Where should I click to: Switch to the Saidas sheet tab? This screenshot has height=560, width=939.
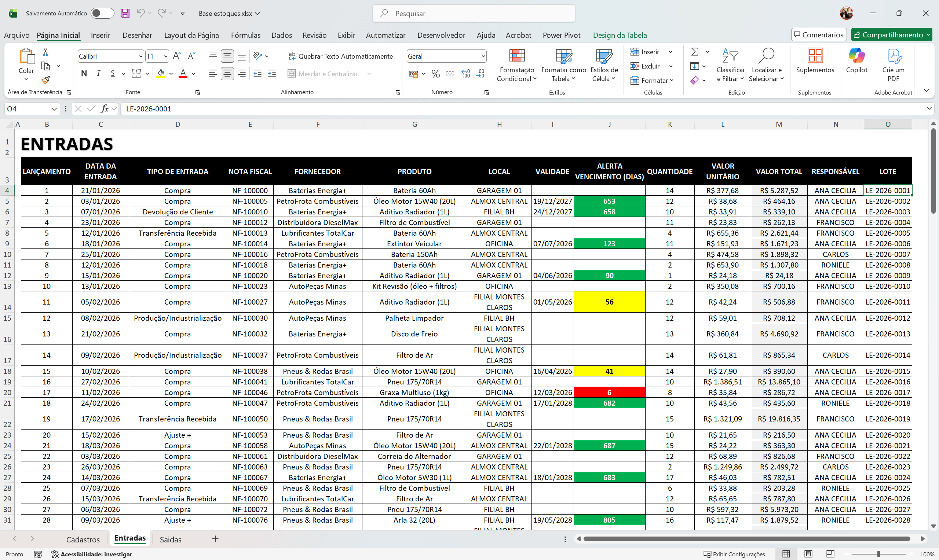point(170,539)
